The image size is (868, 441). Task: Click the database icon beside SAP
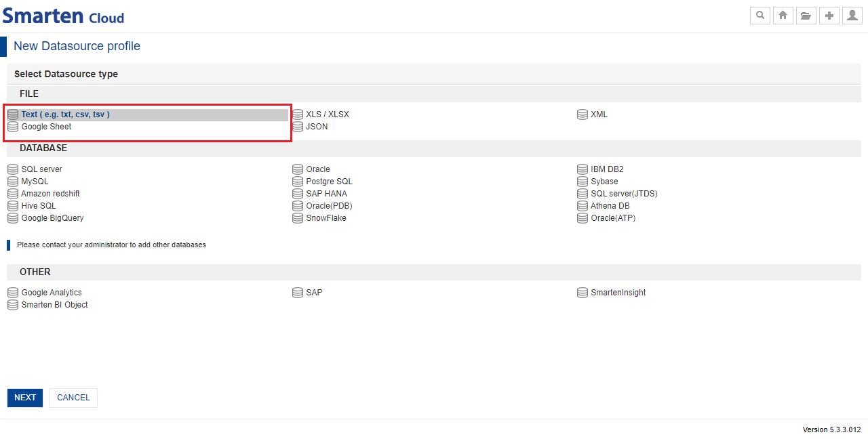tap(298, 293)
